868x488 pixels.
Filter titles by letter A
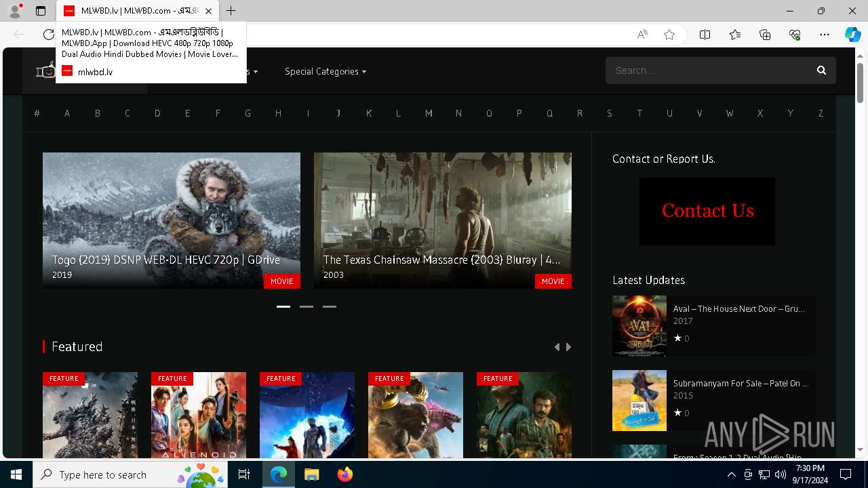67,113
